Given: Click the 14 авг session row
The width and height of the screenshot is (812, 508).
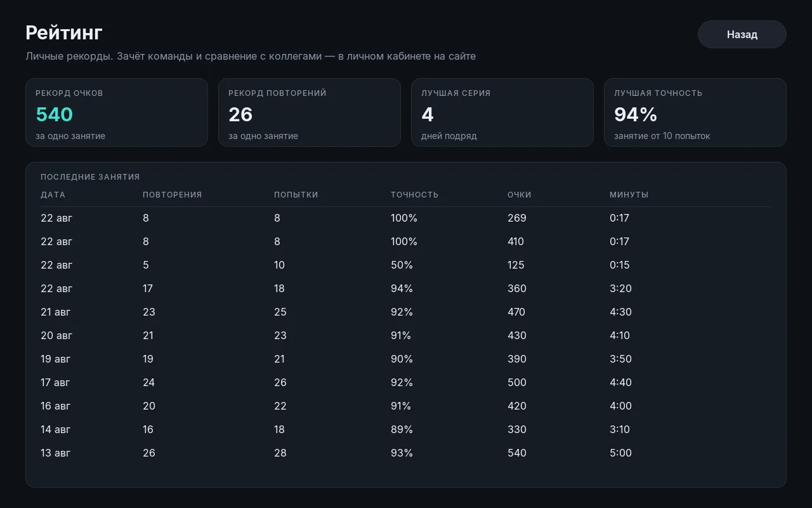Looking at the screenshot, I should pos(406,430).
